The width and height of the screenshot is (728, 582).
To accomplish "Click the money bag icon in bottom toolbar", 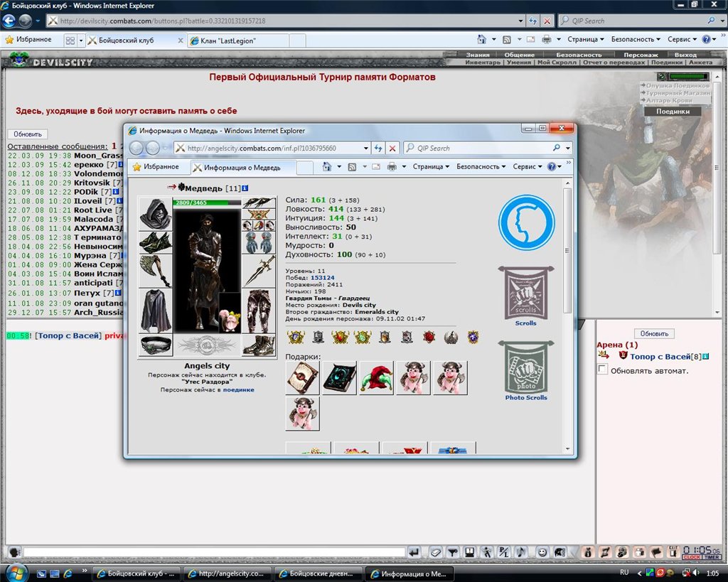I will point(588,552).
